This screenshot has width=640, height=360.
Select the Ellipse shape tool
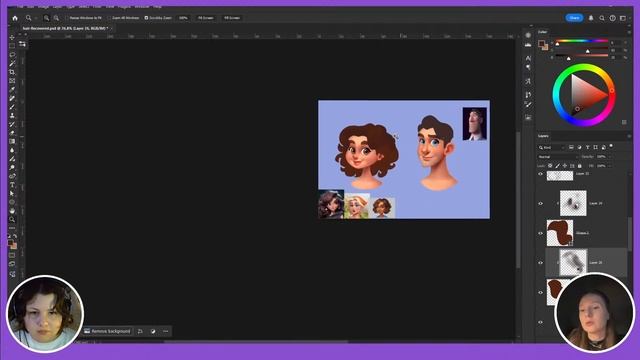pos(12,202)
